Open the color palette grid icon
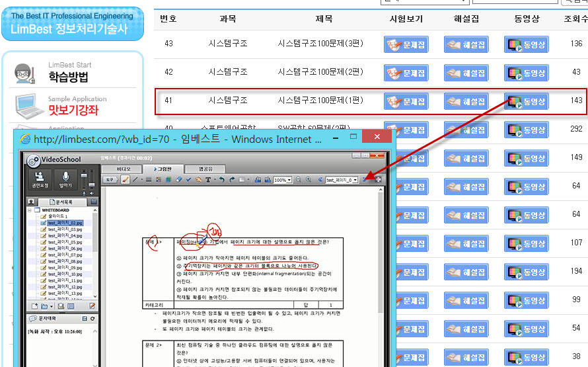Image resolution: width=588 pixels, height=367 pixels. click(159, 180)
